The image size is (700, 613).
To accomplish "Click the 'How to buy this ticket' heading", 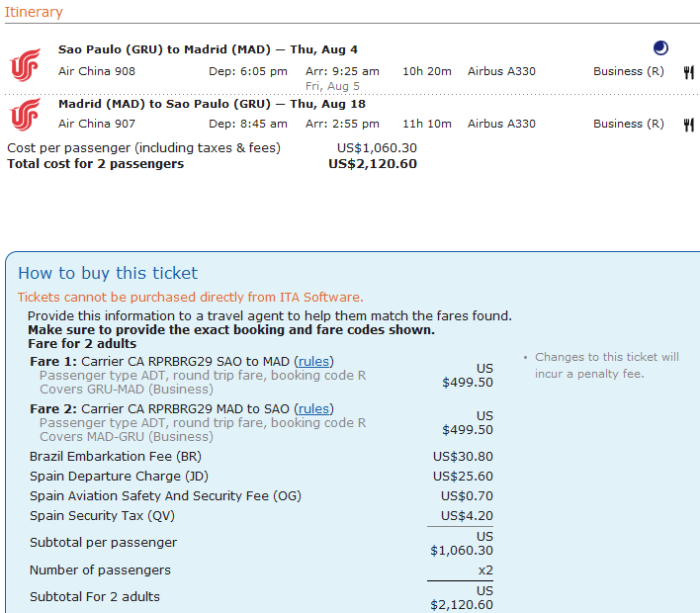I will point(108,273).
